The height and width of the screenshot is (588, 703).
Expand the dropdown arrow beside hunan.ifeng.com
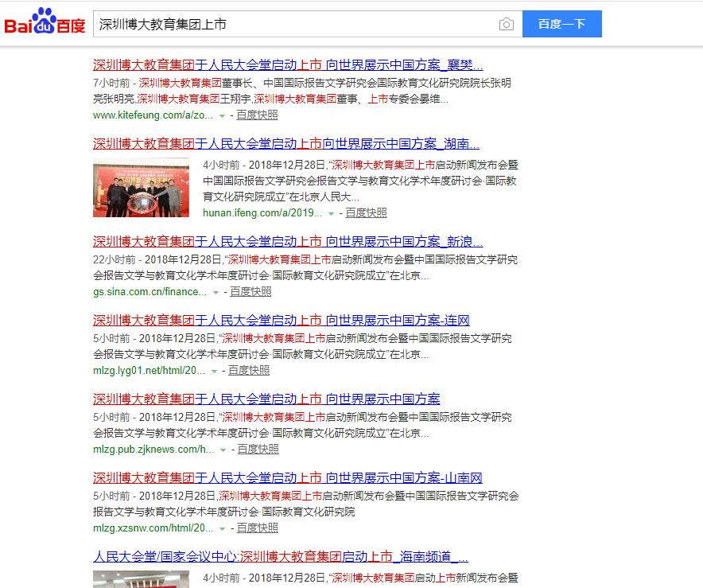(331, 214)
